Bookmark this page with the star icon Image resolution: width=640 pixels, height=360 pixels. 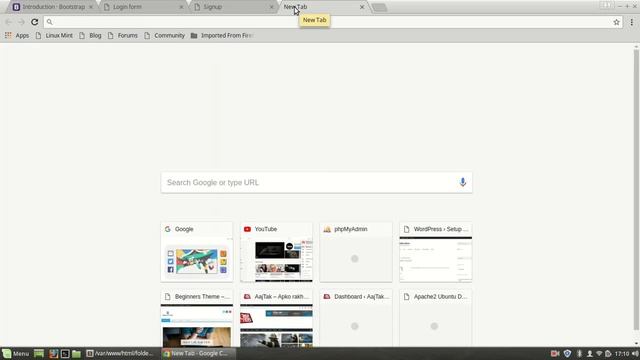pyautogui.click(x=616, y=22)
